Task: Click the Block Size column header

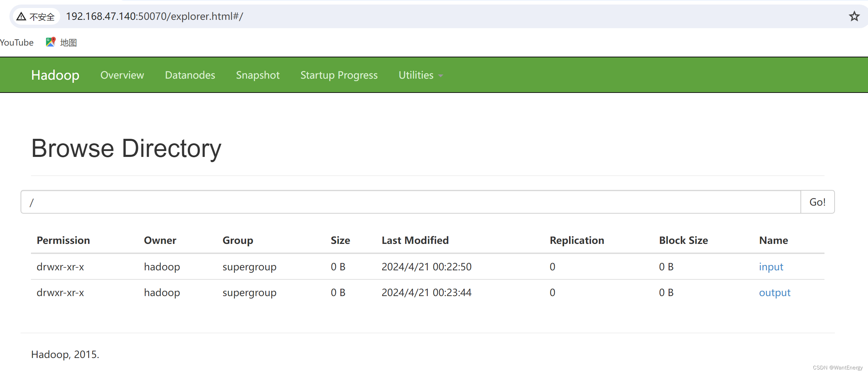Action: 684,240
